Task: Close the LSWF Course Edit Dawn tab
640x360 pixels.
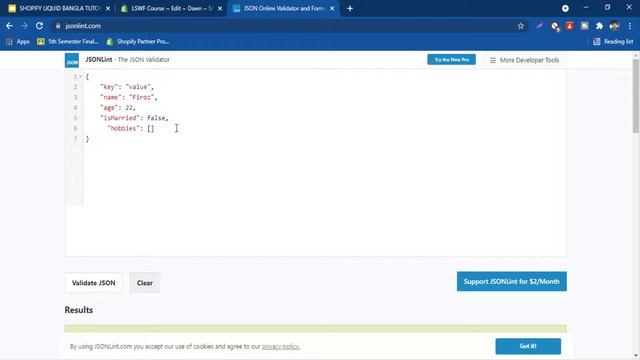Action: [x=220, y=9]
